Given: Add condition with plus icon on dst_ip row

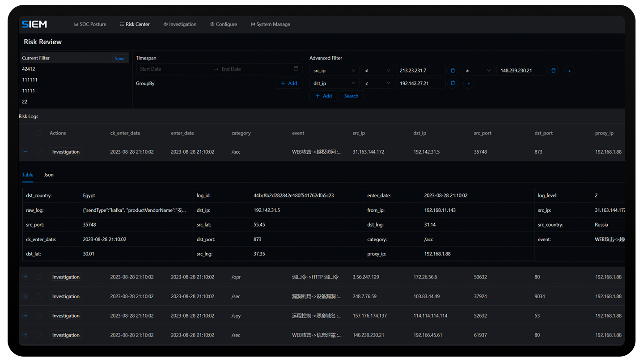Looking at the screenshot, I should pos(468,83).
